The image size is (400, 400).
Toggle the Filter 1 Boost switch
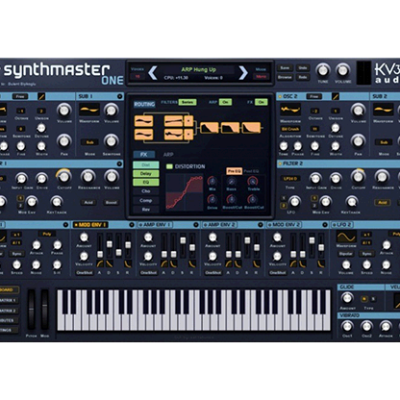pos(111,202)
